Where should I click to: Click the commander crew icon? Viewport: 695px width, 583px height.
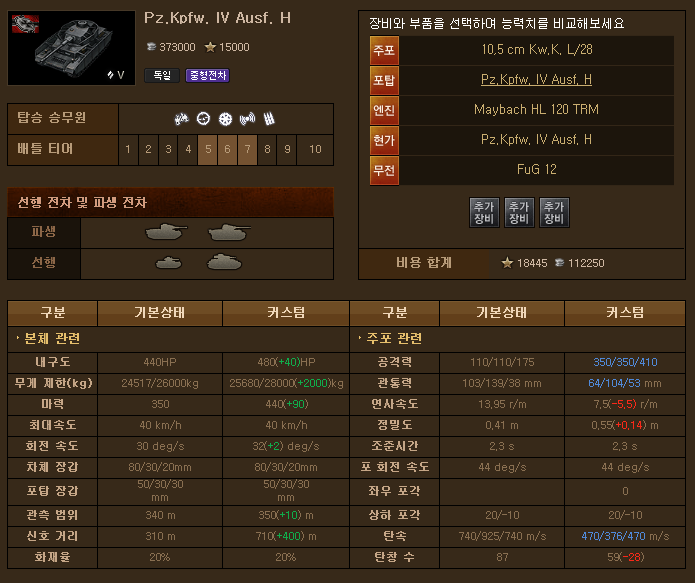tap(181, 119)
